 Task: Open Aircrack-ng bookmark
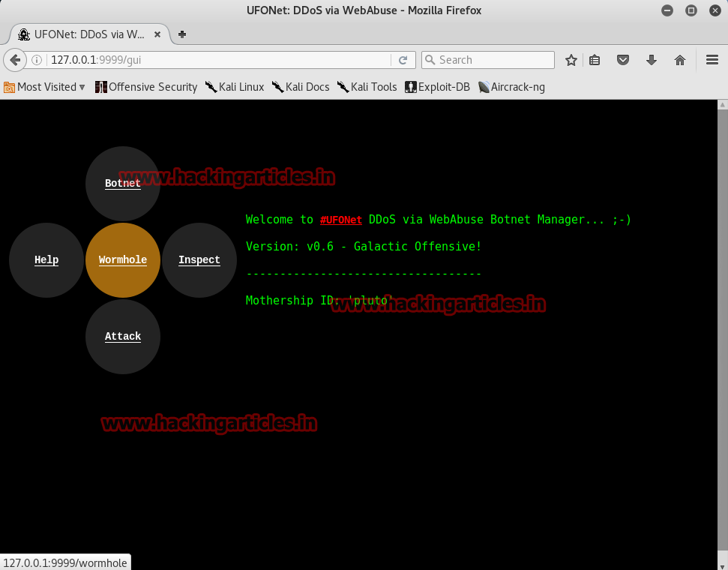click(x=511, y=87)
